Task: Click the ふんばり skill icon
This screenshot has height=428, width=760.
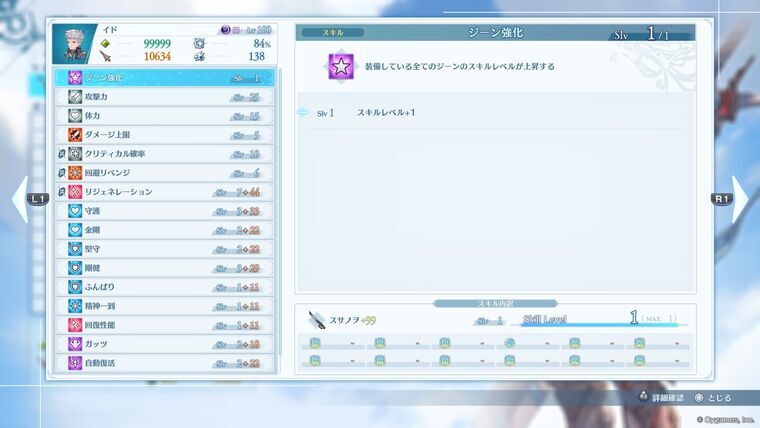Action: [x=75, y=286]
